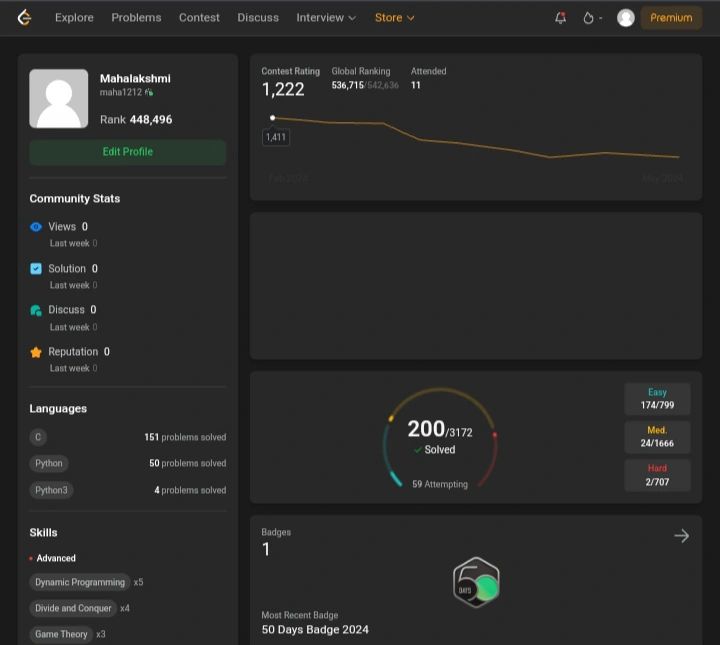Click the 4 problems solved text
Image resolution: width=720 pixels, height=645 pixels.
[190, 490]
